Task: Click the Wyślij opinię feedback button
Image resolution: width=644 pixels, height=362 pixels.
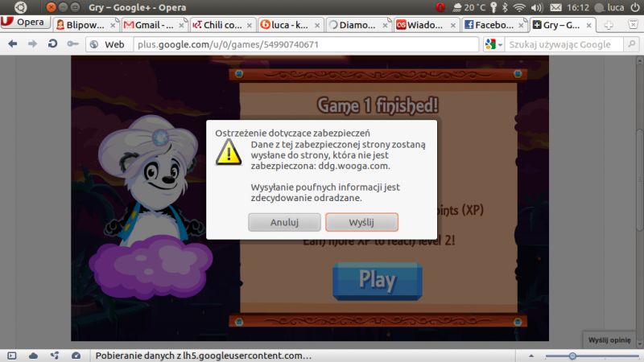Action: pos(609,339)
